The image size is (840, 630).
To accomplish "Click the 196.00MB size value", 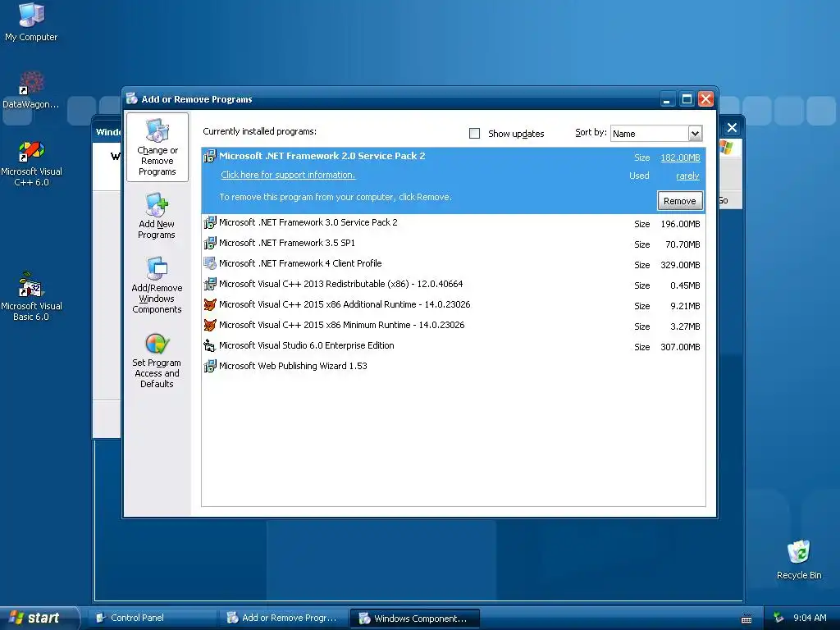I will point(680,224).
